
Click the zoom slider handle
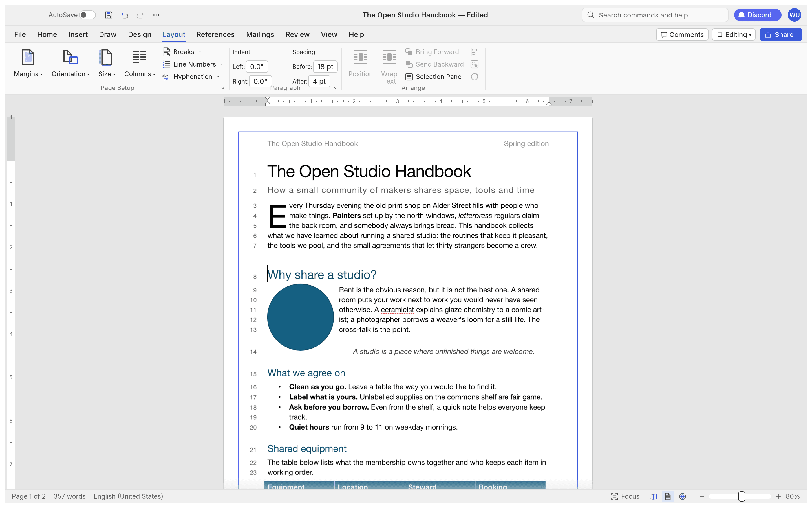pos(742,496)
